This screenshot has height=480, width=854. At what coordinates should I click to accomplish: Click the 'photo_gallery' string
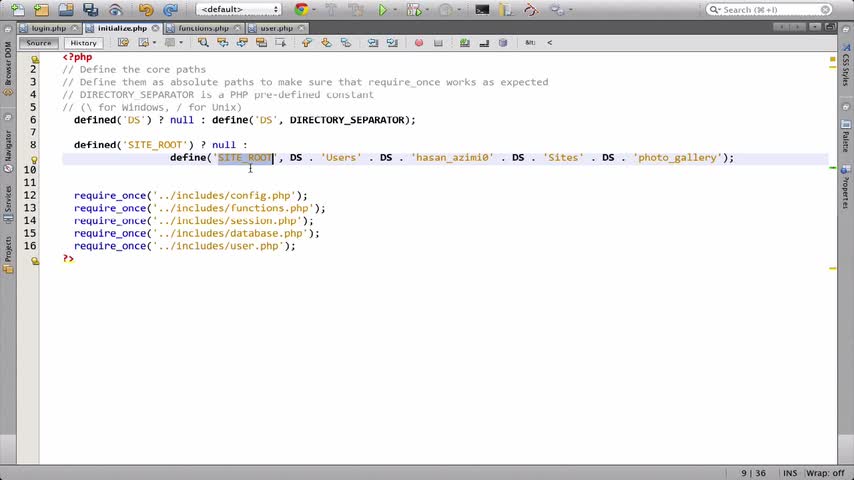(678, 157)
